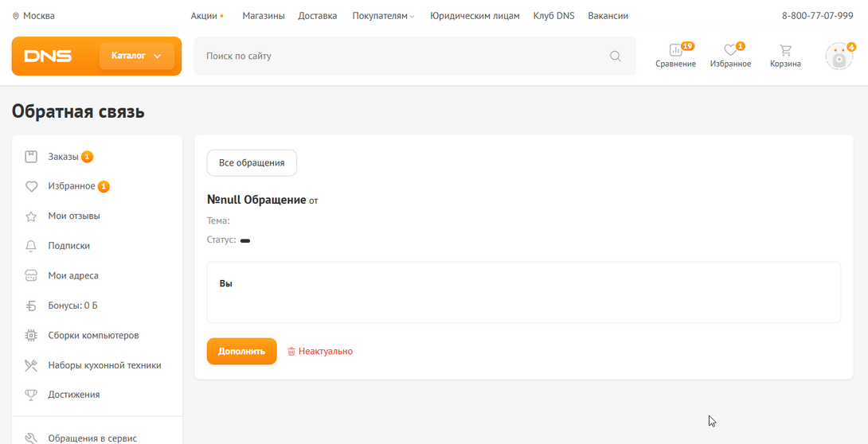Open Заказы in the sidebar

tap(63, 157)
